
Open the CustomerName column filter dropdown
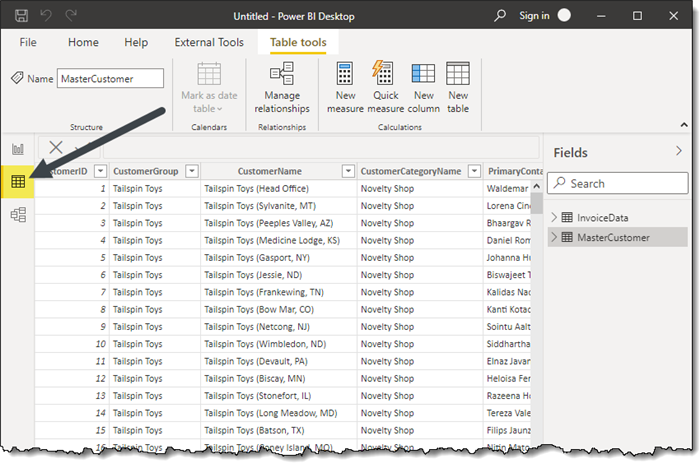(348, 171)
